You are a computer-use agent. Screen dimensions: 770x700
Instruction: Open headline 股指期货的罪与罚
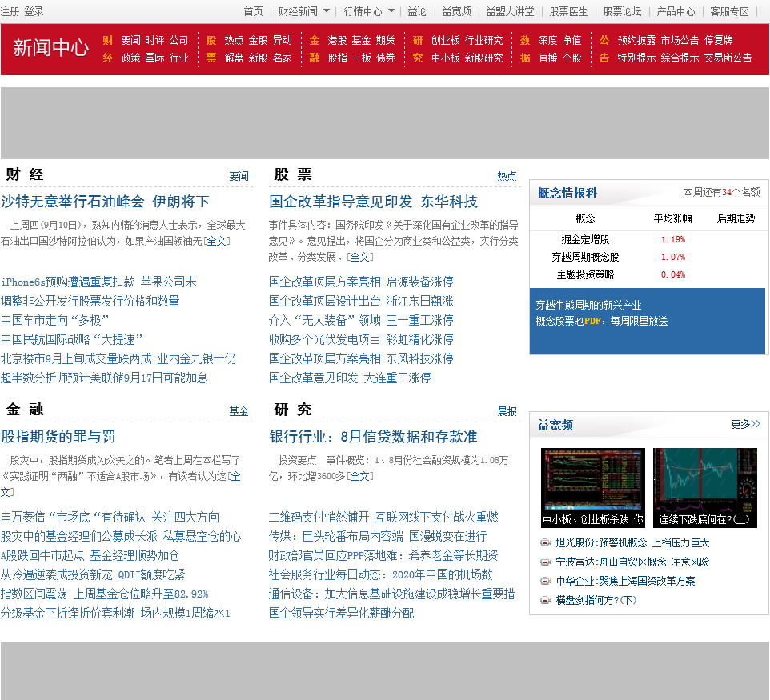58,436
